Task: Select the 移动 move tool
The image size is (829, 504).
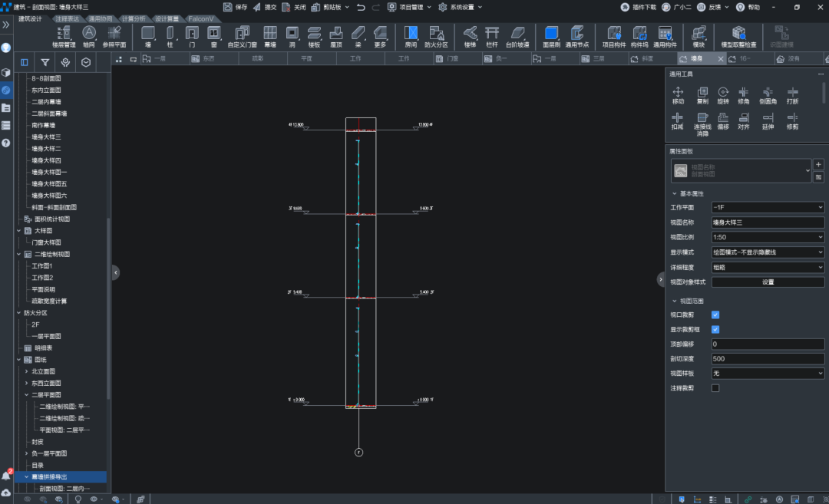Action: 678,96
